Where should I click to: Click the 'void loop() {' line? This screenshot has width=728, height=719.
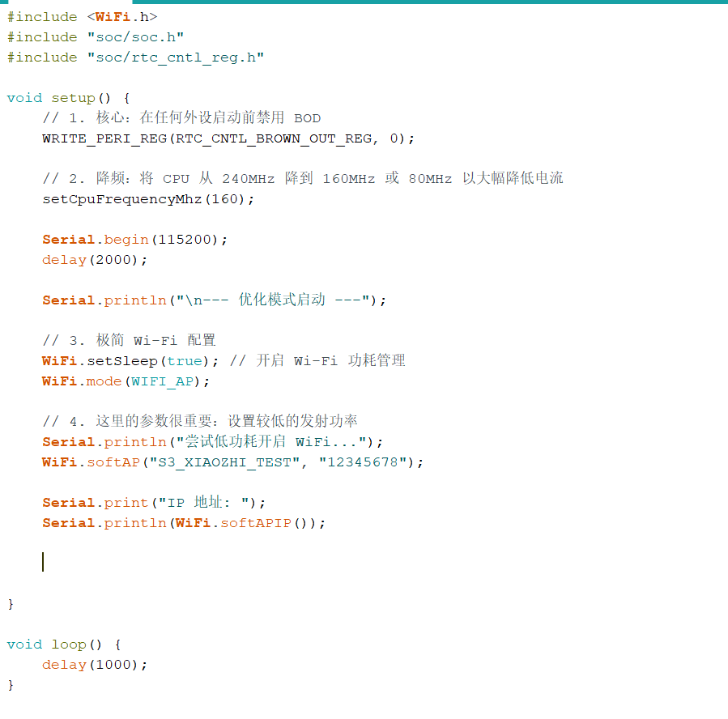64,645
